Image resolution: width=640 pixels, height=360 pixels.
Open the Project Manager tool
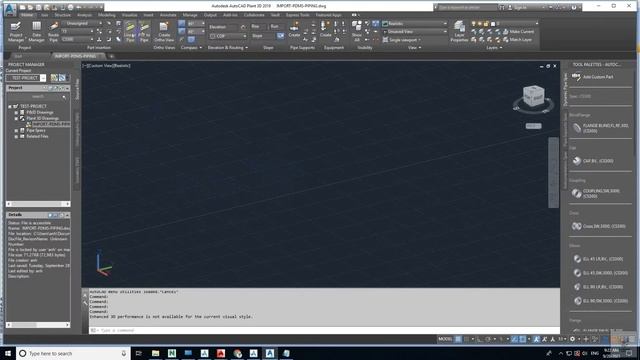(x=16, y=32)
